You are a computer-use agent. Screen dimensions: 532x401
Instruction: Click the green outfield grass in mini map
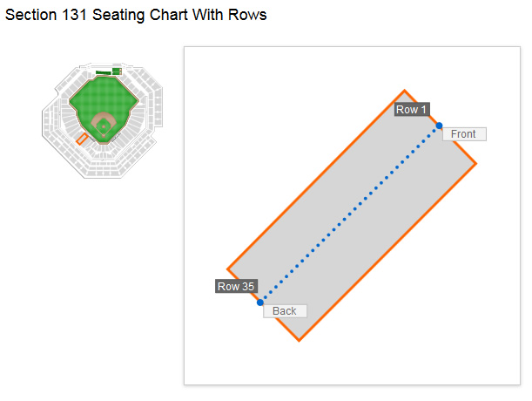(x=102, y=97)
